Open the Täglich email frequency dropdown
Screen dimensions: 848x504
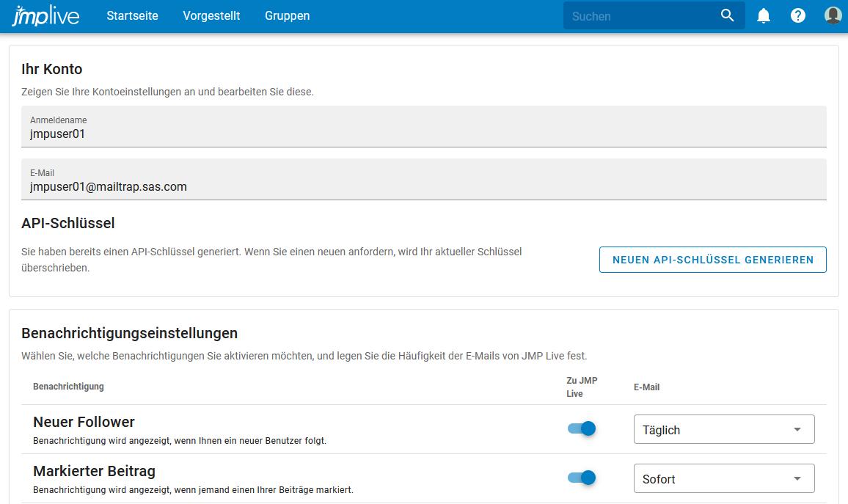pos(723,429)
